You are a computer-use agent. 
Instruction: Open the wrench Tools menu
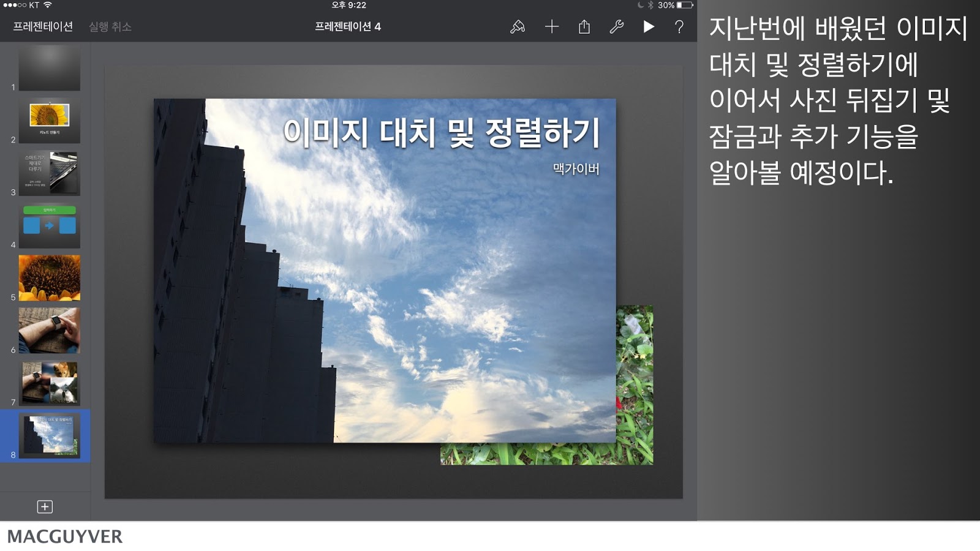(x=616, y=26)
